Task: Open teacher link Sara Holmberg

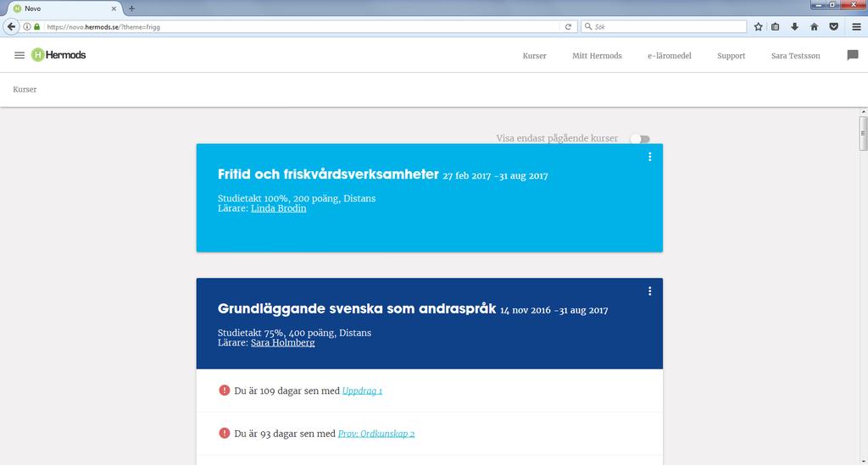Action: click(x=283, y=343)
